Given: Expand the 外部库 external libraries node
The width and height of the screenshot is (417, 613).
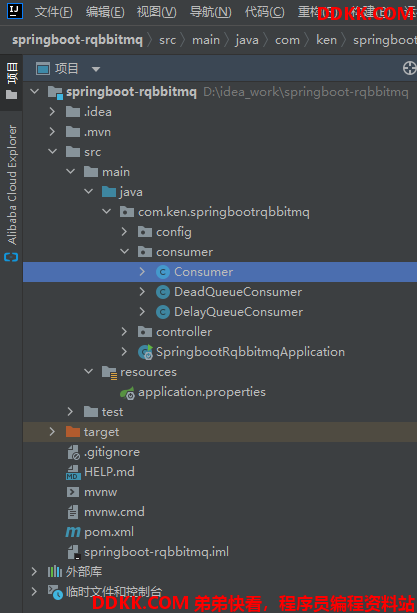Looking at the screenshot, I should tap(34, 572).
